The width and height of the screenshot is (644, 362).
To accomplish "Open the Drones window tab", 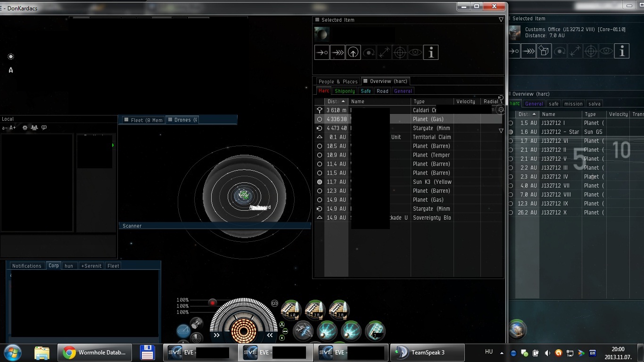I will click(182, 120).
